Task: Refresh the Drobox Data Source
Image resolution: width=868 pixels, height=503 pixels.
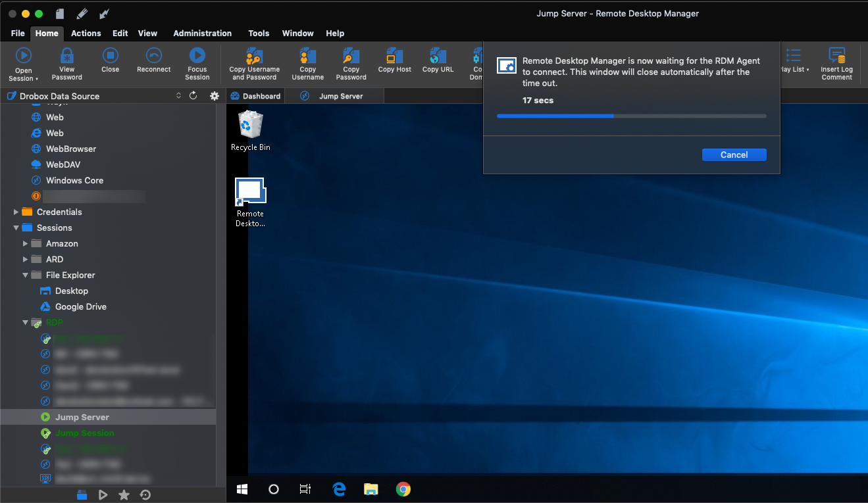Action: point(193,96)
